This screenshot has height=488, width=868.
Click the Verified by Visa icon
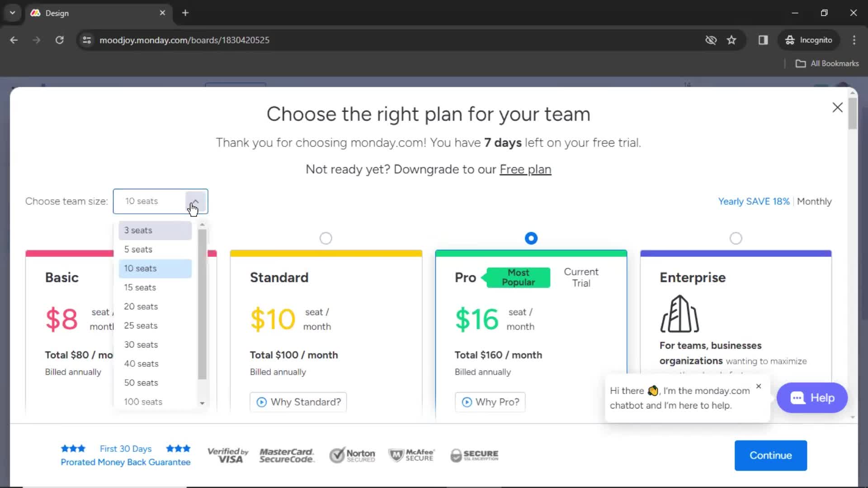[x=228, y=455]
